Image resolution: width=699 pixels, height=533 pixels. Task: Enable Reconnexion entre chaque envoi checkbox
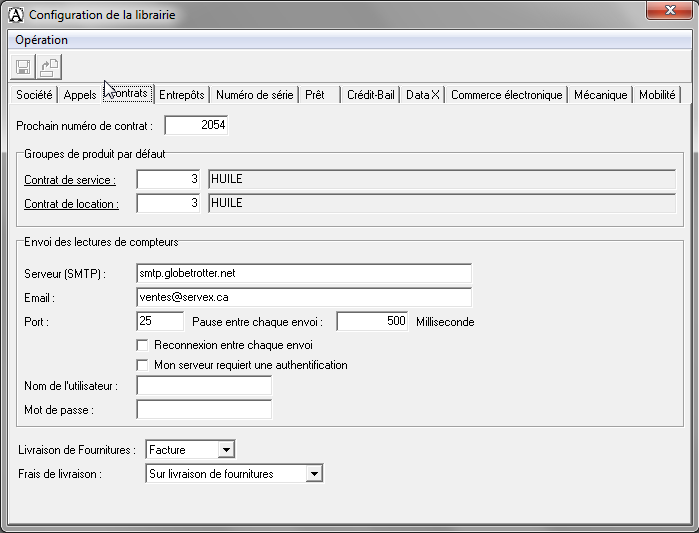tap(142, 345)
